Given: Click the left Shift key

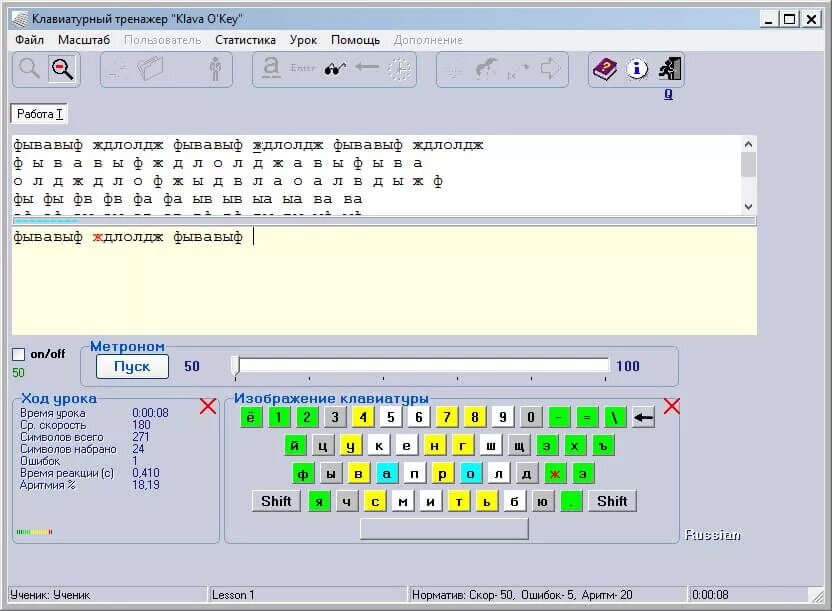Looking at the screenshot, I should 276,501.
